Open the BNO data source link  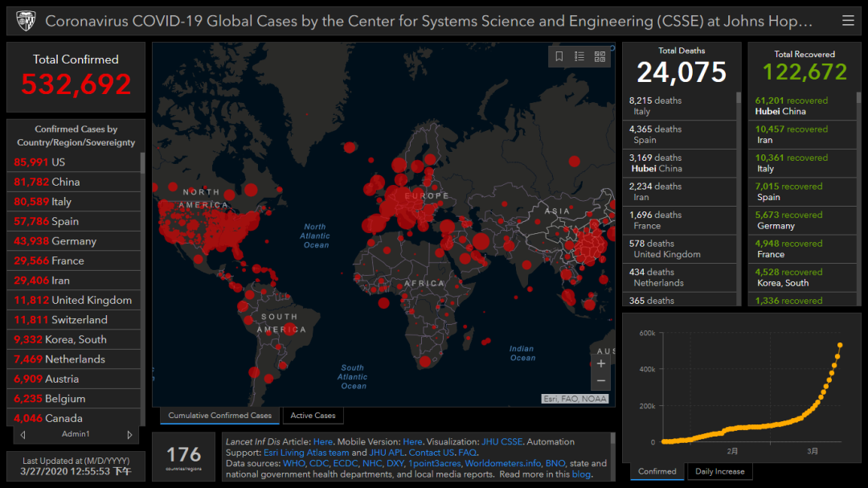pyautogui.click(x=555, y=464)
